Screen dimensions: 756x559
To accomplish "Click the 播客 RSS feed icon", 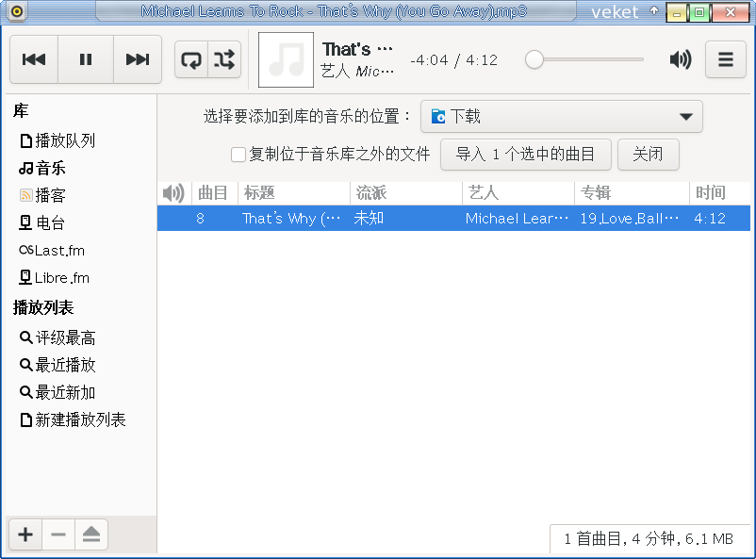I will [x=26, y=195].
